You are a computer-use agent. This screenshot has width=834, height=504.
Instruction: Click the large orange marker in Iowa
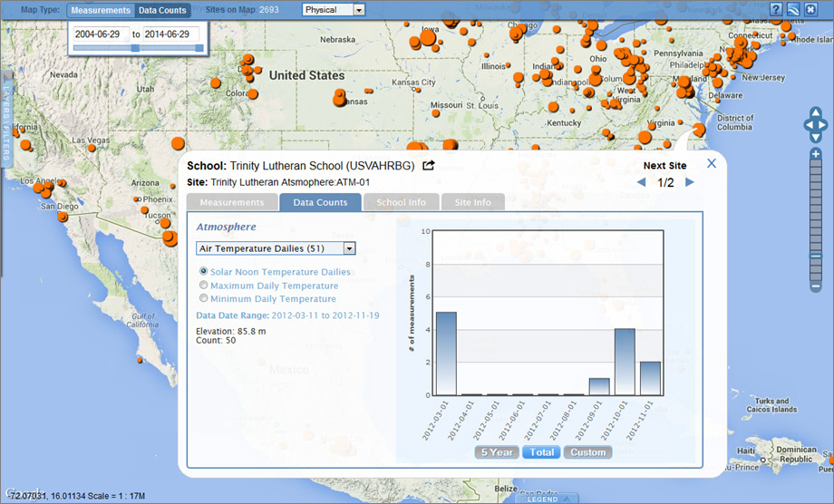(428, 38)
